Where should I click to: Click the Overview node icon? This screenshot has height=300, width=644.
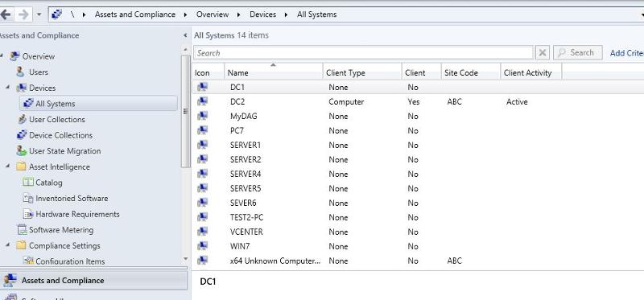point(14,56)
